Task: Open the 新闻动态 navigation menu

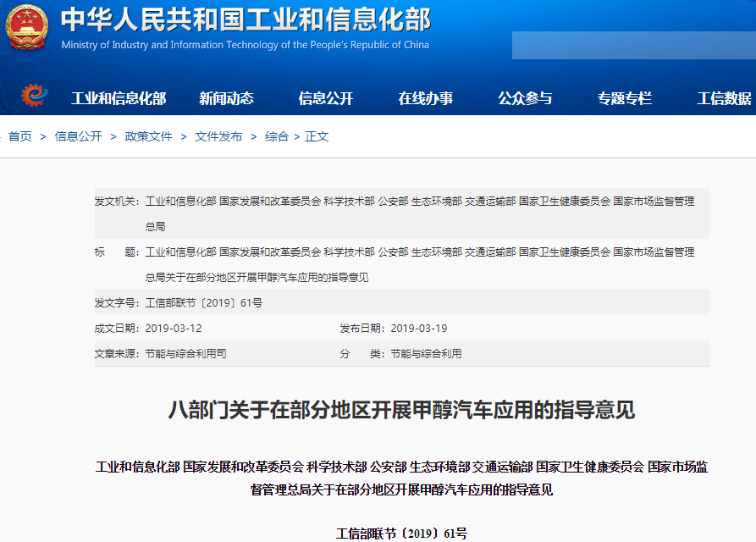Action: [225, 97]
